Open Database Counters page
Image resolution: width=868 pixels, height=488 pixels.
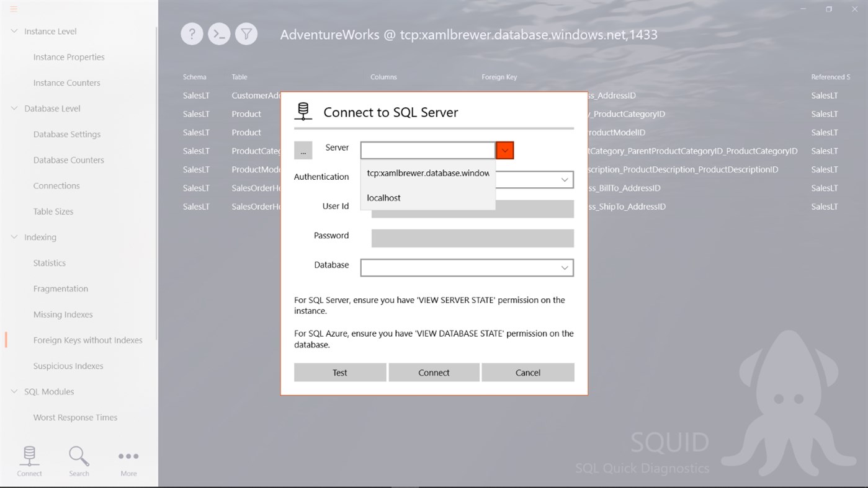69,160
